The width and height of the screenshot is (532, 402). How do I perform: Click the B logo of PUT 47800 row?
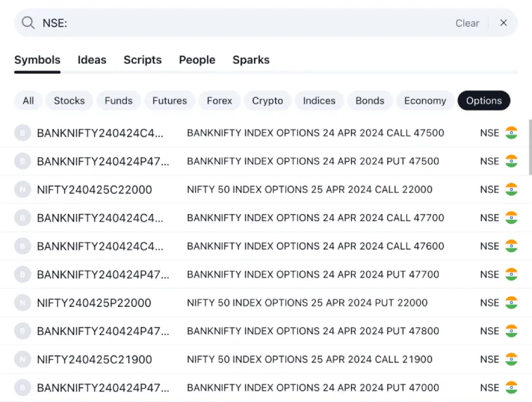(23, 331)
